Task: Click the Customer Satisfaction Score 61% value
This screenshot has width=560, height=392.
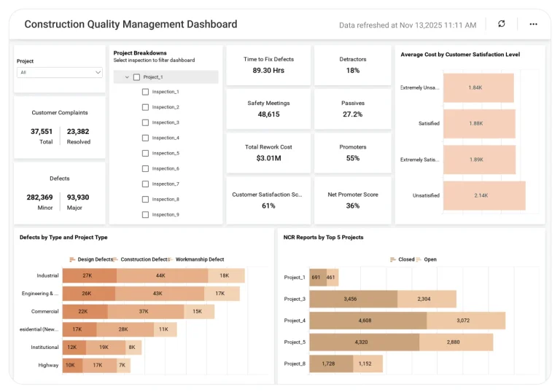Action: (268, 205)
